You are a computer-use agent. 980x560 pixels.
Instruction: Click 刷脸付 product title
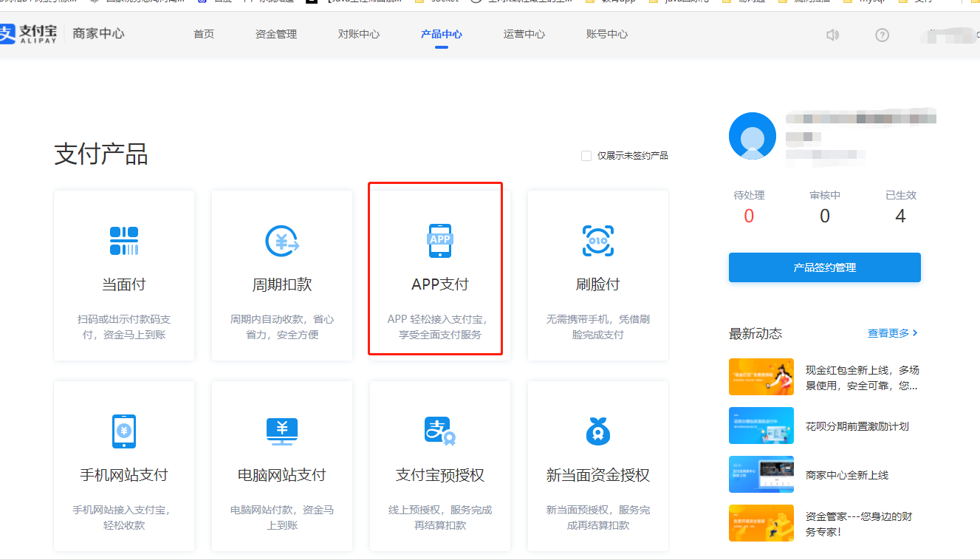(x=598, y=284)
